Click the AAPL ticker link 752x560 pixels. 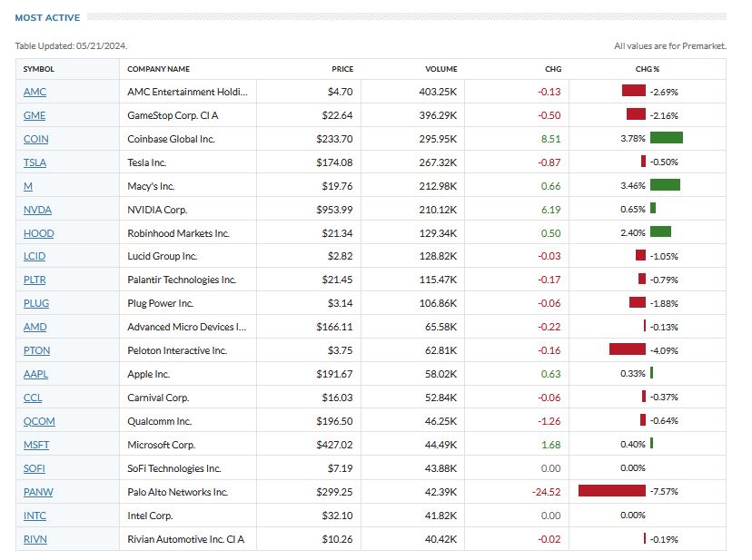click(x=36, y=374)
